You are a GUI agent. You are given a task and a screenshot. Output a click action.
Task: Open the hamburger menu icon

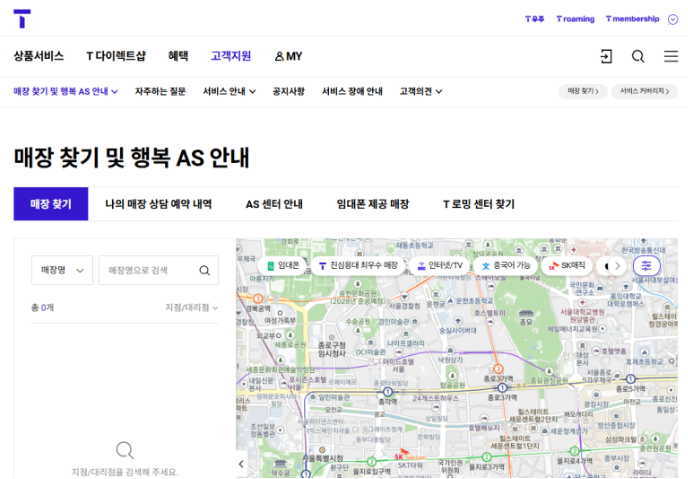tap(670, 56)
